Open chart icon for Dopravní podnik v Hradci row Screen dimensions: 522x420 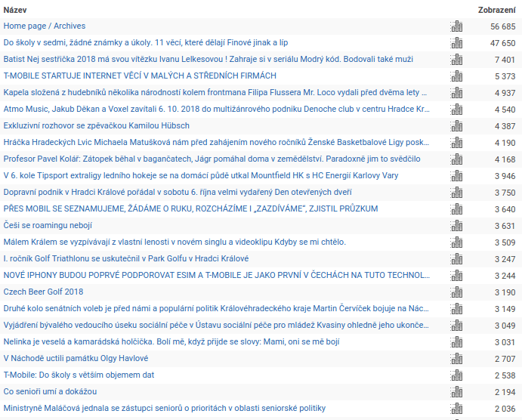coord(456,193)
